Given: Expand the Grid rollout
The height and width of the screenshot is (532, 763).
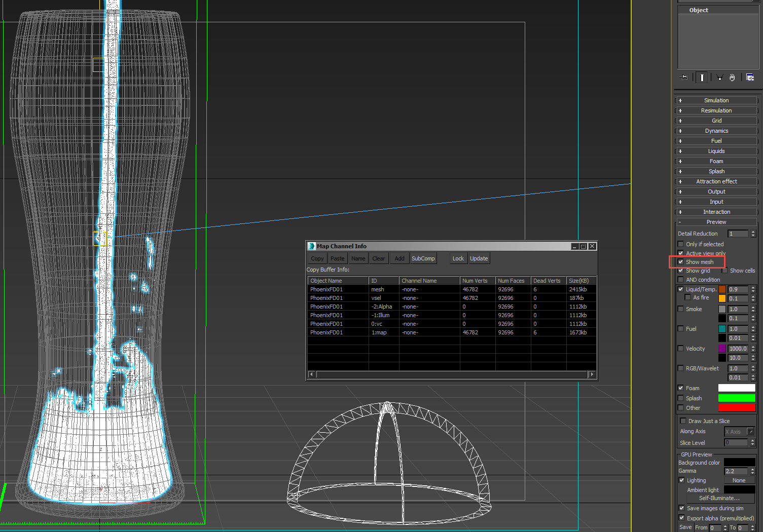Looking at the screenshot, I should click(716, 121).
